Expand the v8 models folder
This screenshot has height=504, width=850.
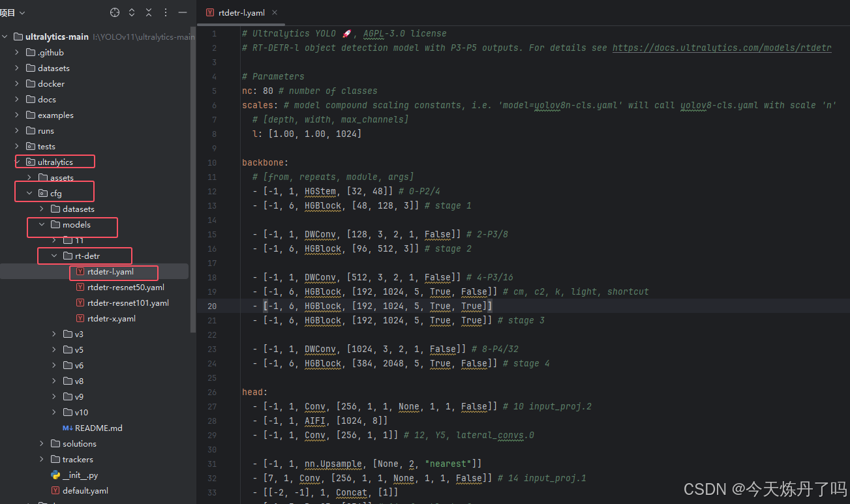coord(55,381)
